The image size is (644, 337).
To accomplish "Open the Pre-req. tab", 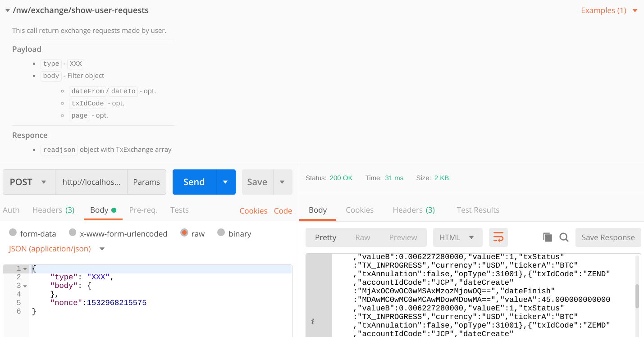I will point(143,209).
